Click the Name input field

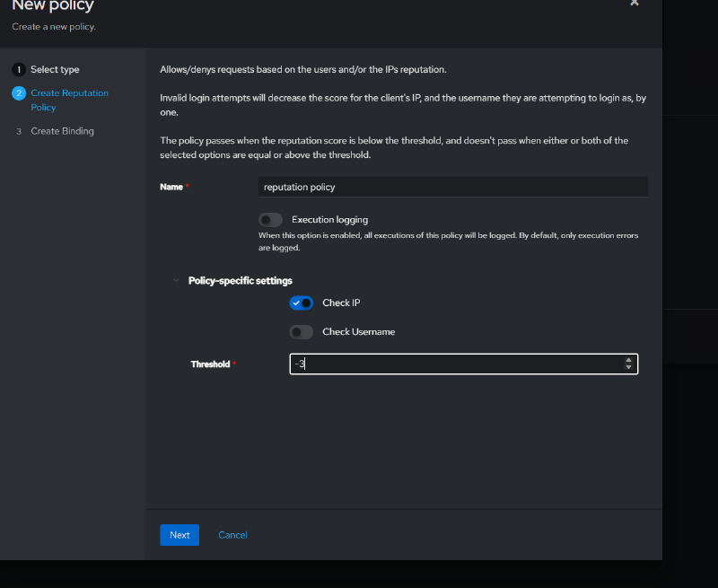point(453,187)
